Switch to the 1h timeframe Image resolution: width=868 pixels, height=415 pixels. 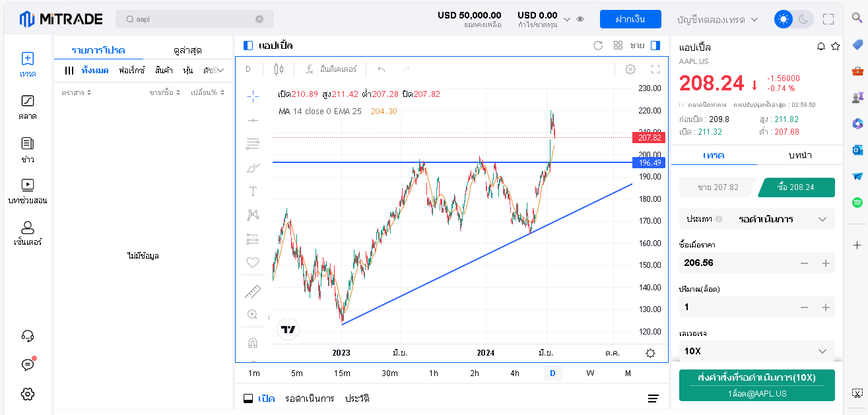point(434,373)
